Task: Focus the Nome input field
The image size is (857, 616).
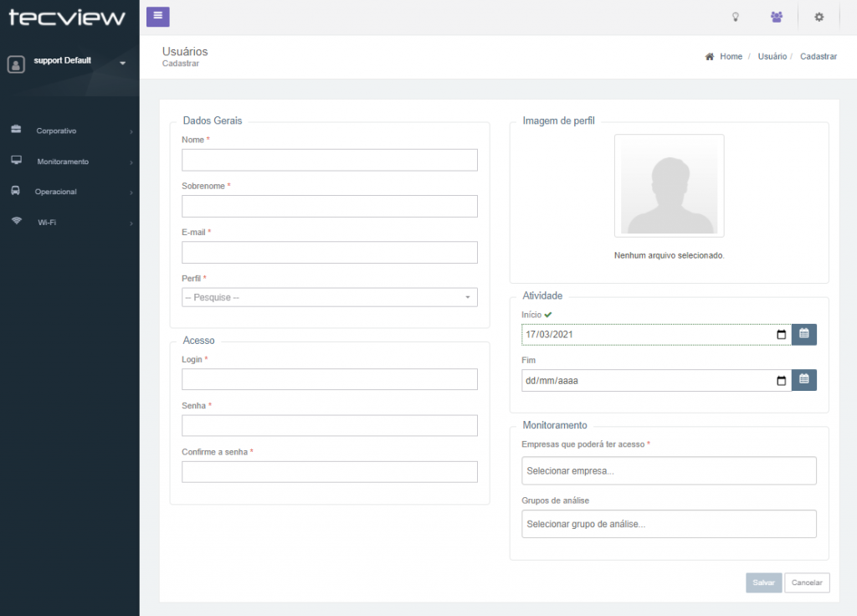Action: click(x=329, y=160)
